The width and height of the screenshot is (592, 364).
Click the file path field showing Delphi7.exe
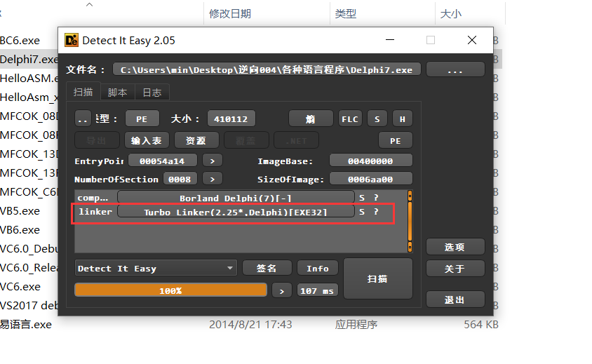[267, 69]
